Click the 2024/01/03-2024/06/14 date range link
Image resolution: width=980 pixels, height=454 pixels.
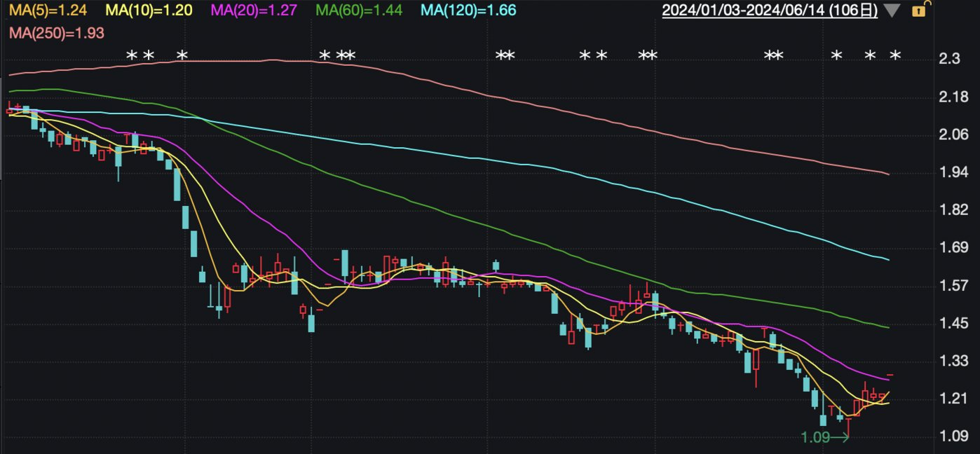770,11
